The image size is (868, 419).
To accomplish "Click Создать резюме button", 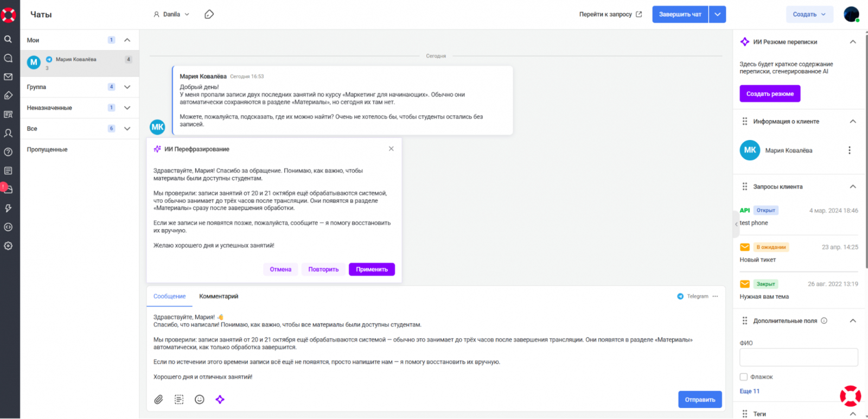I will (770, 94).
